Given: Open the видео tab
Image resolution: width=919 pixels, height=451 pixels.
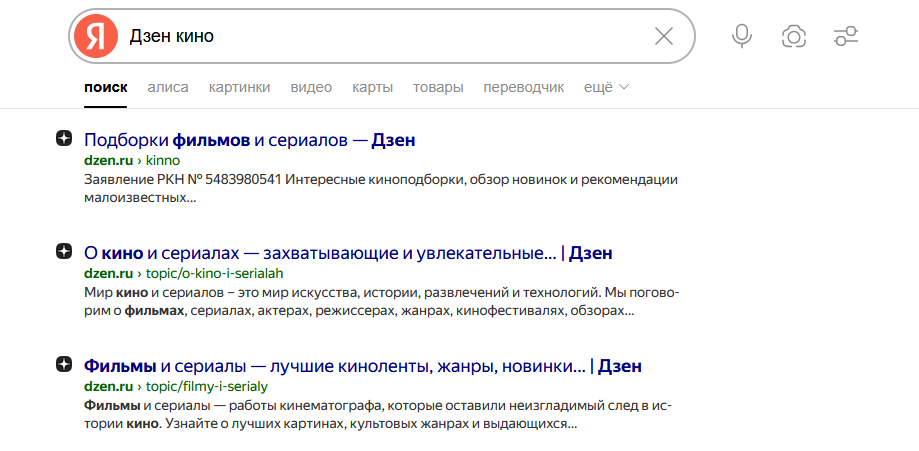Looking at the screenshot, I should (311, 88).
